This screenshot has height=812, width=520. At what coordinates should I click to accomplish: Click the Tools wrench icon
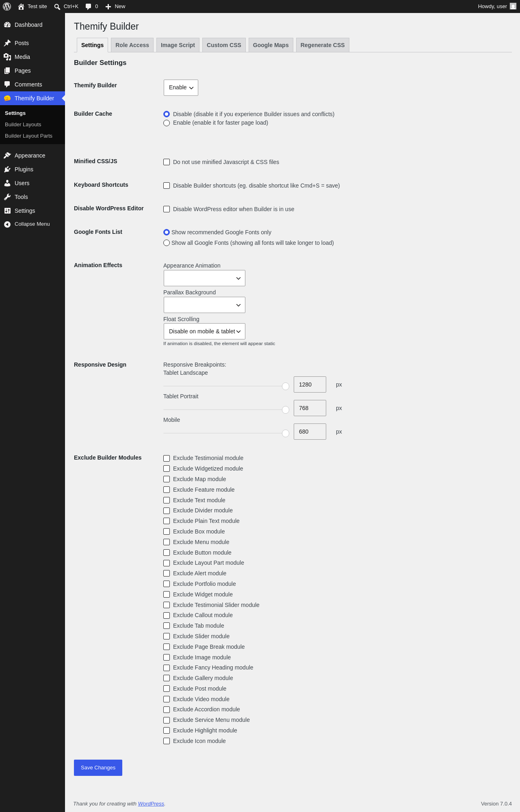[x=7, y=197]
